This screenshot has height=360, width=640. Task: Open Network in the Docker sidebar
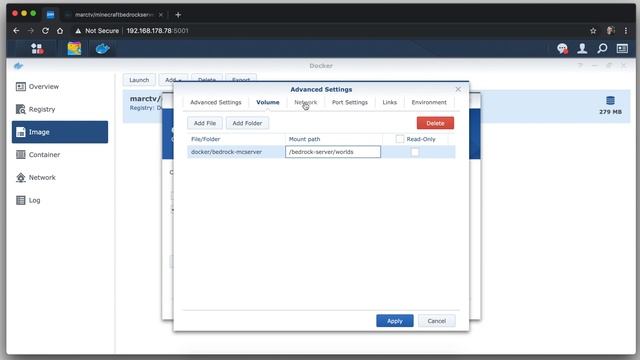click(60, 178)
